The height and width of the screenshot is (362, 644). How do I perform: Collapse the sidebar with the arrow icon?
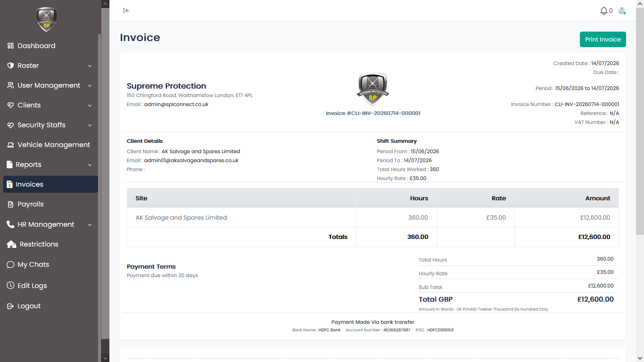(x=126, y=10)
